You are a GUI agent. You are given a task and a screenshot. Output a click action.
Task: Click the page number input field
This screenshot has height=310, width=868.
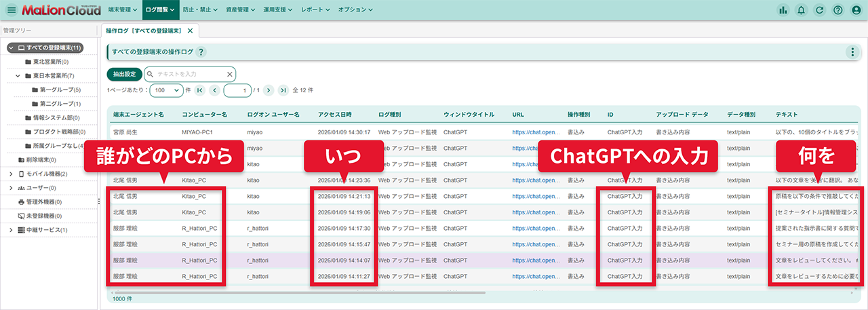[237, 90]
